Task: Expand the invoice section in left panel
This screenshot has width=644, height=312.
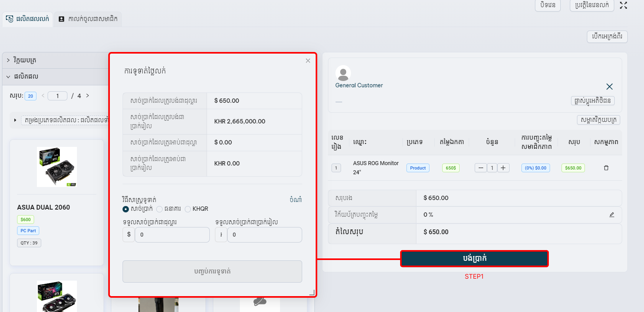Action: click(8, 60)
